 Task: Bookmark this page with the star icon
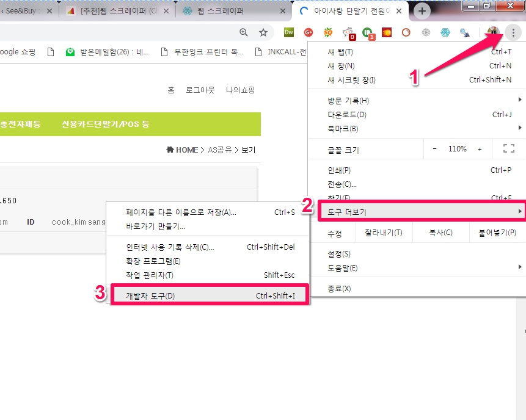pyautogui.click(x=263, y=32)
